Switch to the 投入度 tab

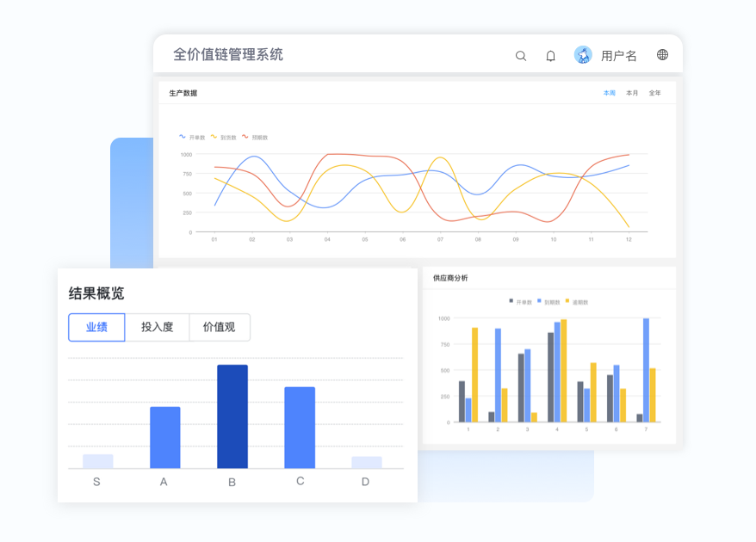point(158,327)
